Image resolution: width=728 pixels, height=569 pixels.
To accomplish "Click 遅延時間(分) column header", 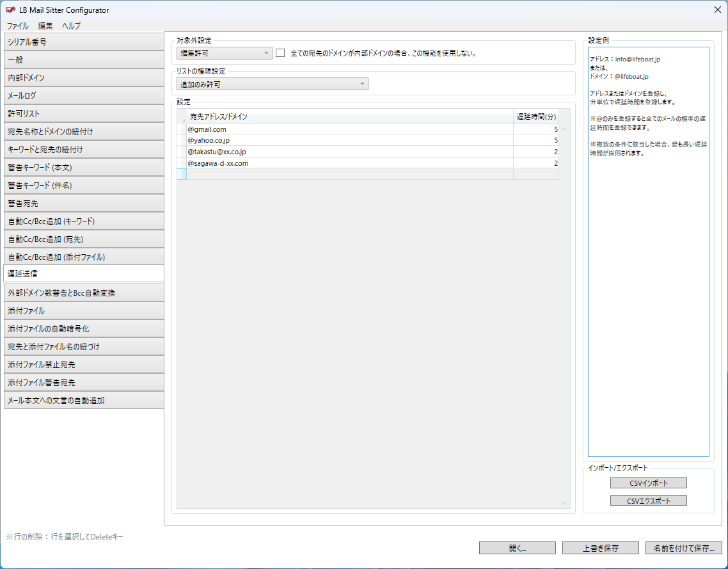I will coord(536,116).
